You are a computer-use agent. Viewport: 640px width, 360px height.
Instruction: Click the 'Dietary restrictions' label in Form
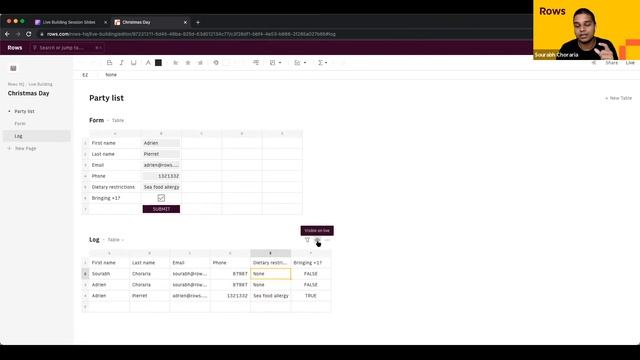(x=113, y=187)
